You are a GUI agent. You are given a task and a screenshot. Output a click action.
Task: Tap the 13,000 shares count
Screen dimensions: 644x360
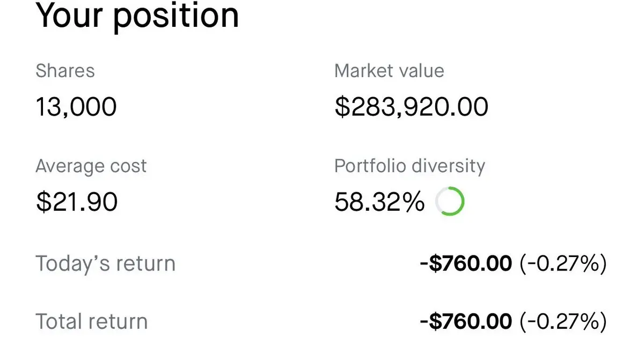(76, 106)
